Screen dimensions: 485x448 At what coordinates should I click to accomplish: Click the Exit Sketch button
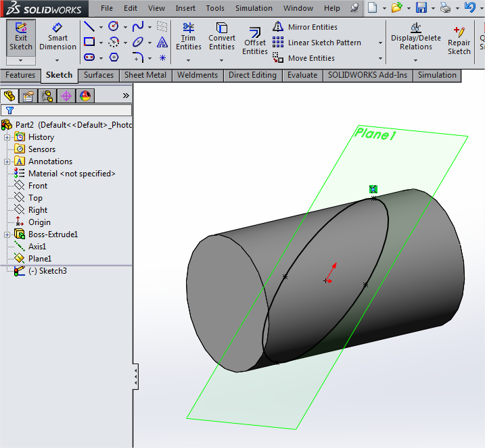tap(20, 37)
